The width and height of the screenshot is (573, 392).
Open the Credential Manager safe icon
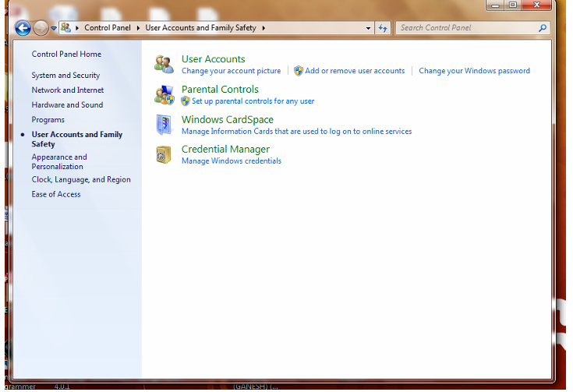(164, 154)
